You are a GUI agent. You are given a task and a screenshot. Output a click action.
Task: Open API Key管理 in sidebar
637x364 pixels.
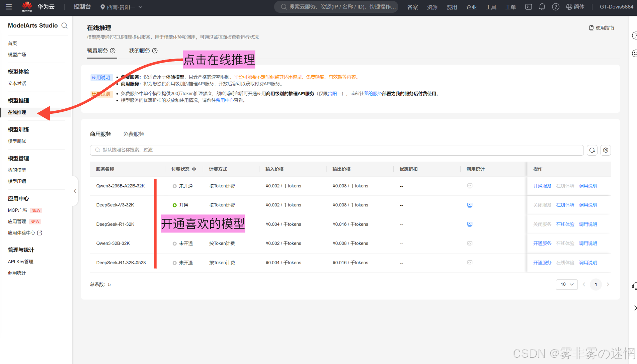pos(21,262)
